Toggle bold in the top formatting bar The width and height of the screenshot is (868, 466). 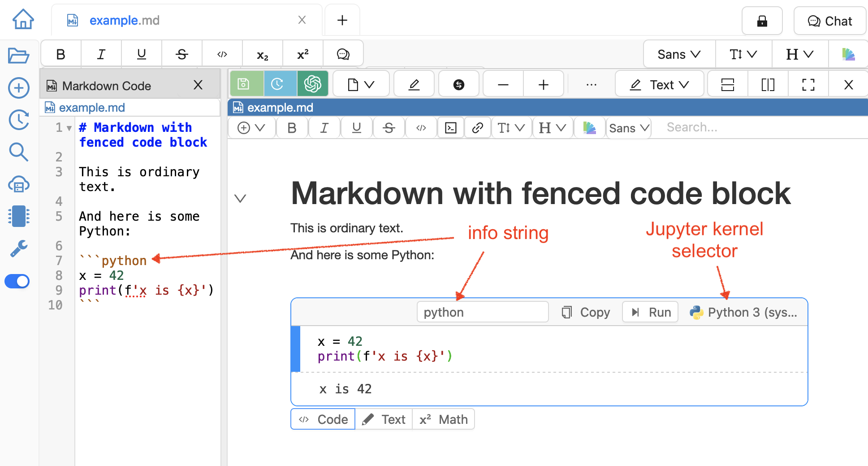(61, 54)
